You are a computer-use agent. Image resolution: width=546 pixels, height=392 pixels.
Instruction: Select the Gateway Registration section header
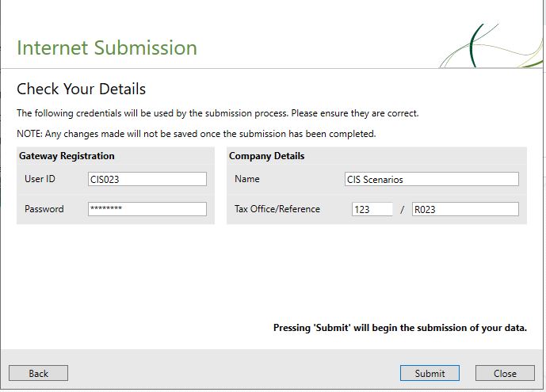coord(67,156)
